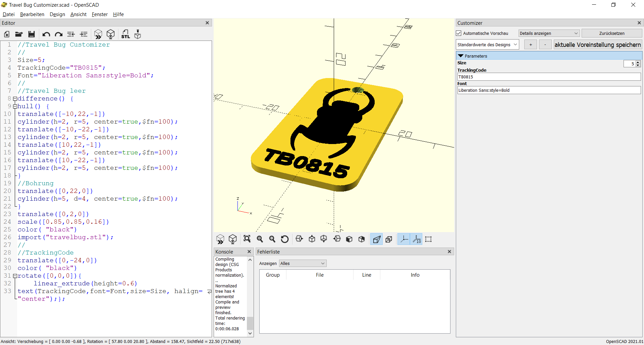Run Render from the Editor toolbar
Viewport: 644px width, 345px height.
tap(111, 34)
